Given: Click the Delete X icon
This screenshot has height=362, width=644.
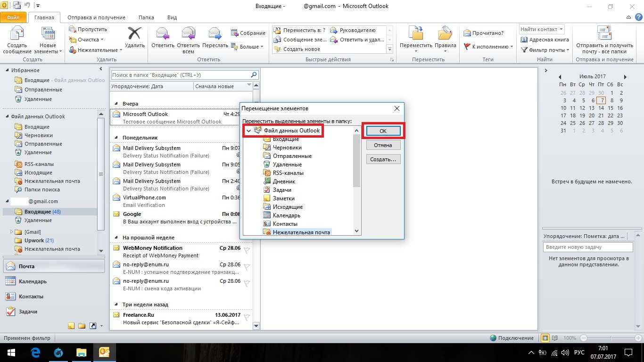Looking at the screenshot, I should pos(135,33).
